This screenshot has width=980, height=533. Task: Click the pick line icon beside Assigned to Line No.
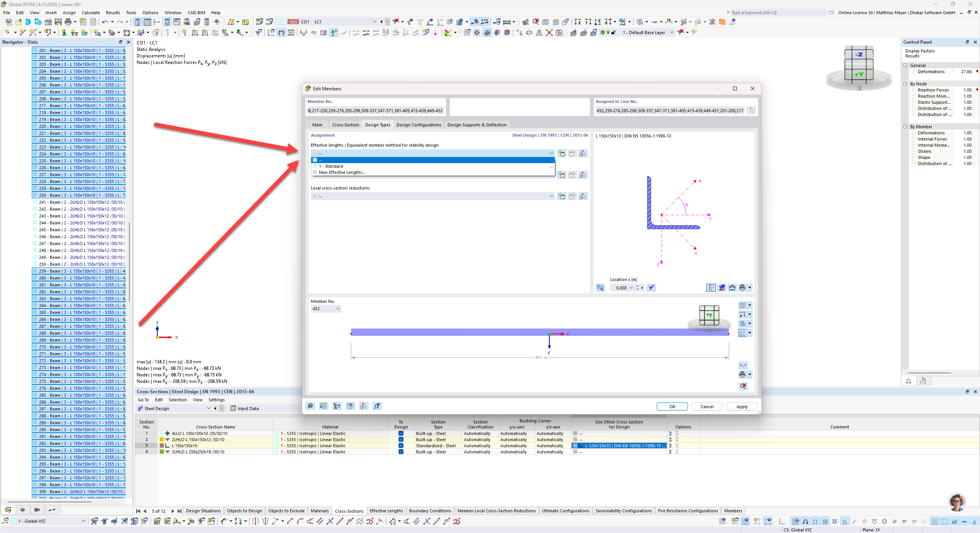pyautogui.click(x=751, y=111)
